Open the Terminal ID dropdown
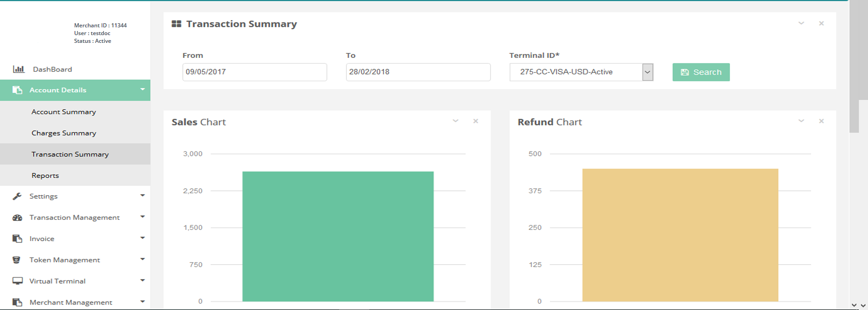 (647, 72)
